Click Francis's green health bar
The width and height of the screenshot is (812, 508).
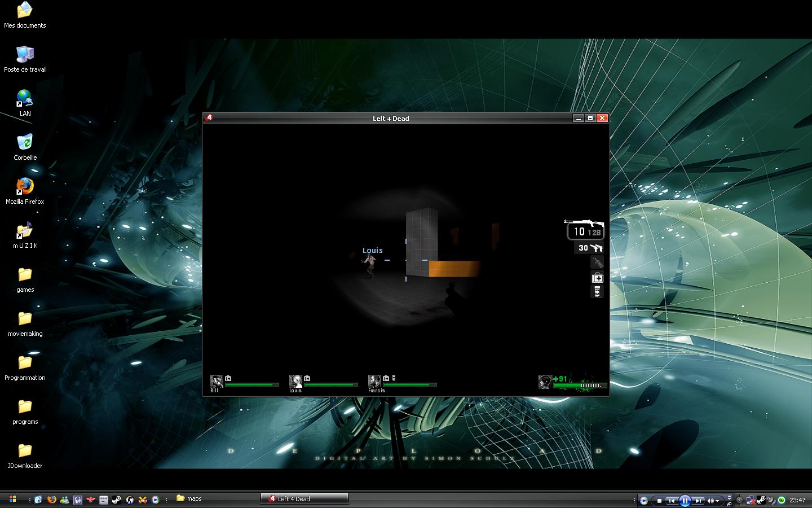click(x=410, y=385)
